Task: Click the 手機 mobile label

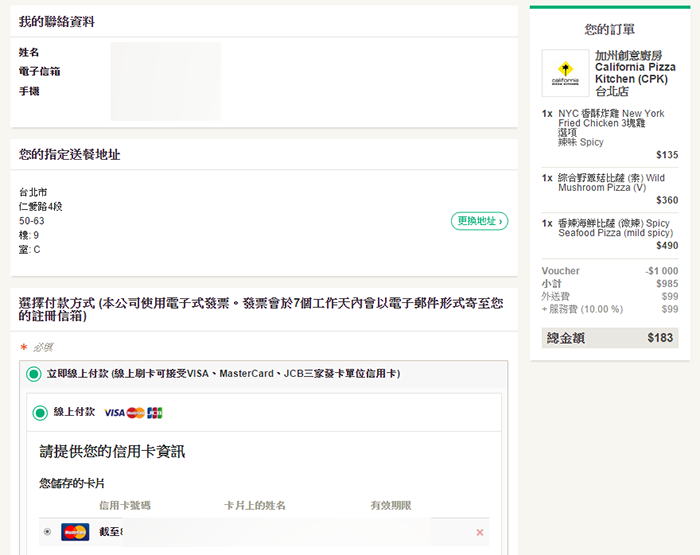Action: (x=29, y=91)
